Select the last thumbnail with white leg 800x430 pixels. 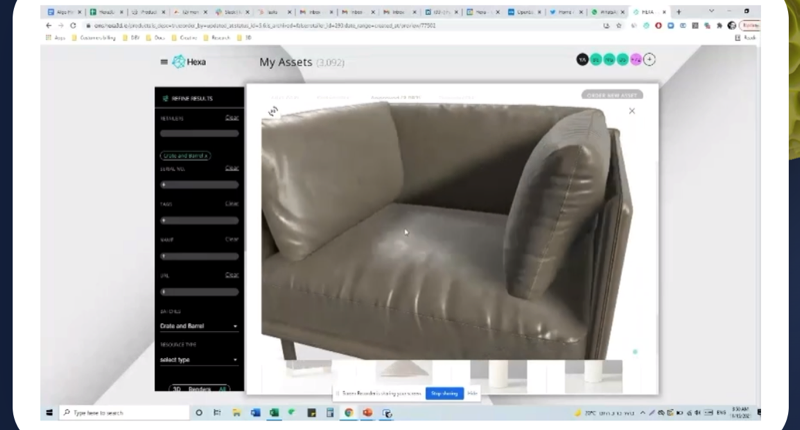pyautogui.click(x=593, y=376)
